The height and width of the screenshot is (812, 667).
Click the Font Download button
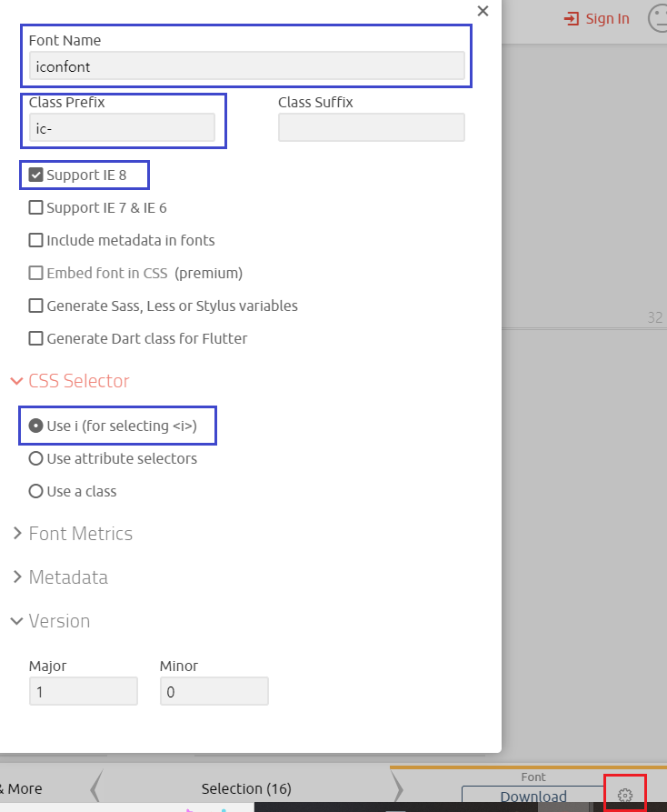coord(533,796)
